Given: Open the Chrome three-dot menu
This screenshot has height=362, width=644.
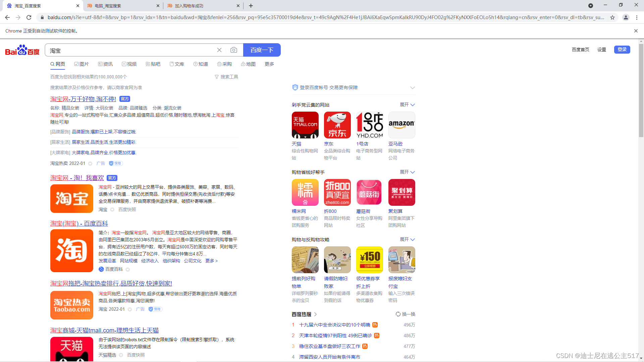Looking at the screenshot, I should [637, 17].
